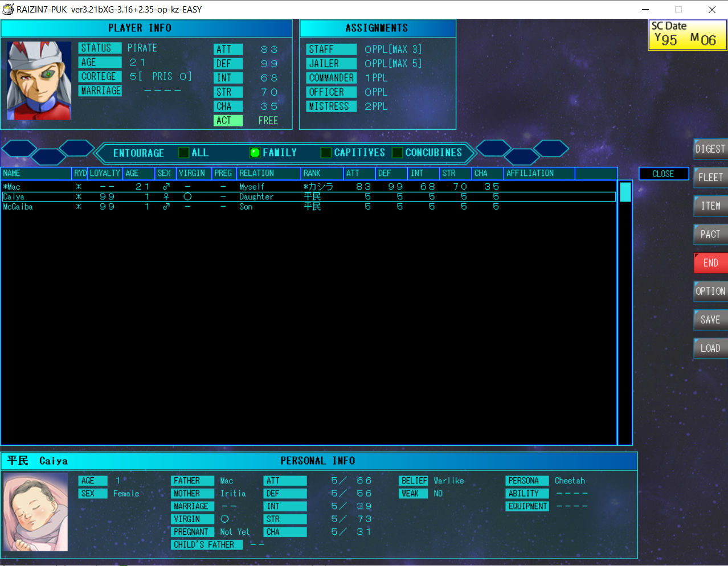Enable the CONCUBINES filter checkbox
The height and width of the screenshot is (566, 728).
tap(398, 153)
